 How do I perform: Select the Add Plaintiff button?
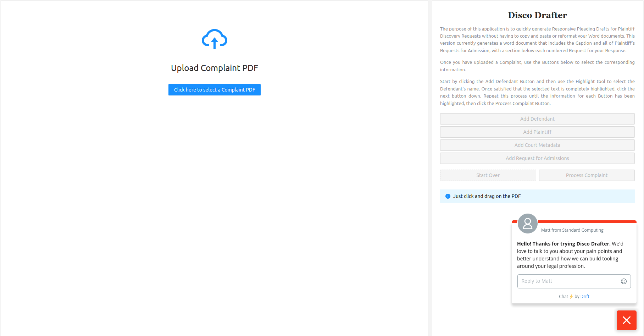point(537,132)
